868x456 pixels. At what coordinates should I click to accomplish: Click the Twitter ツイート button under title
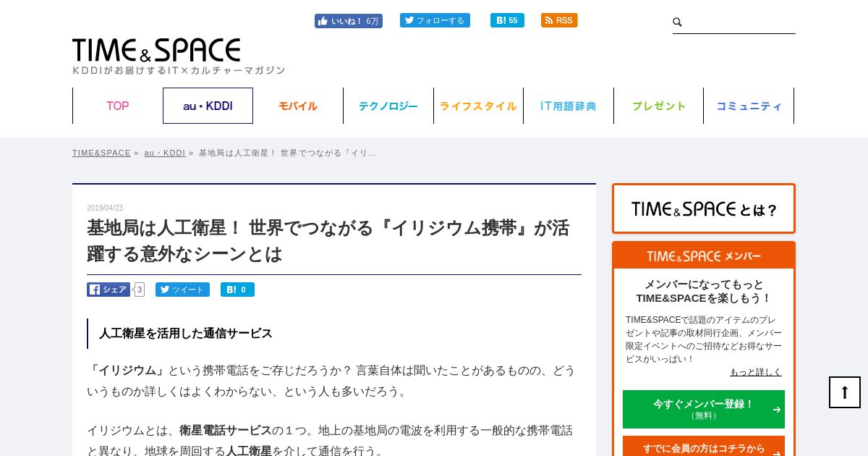pos(182,290)
